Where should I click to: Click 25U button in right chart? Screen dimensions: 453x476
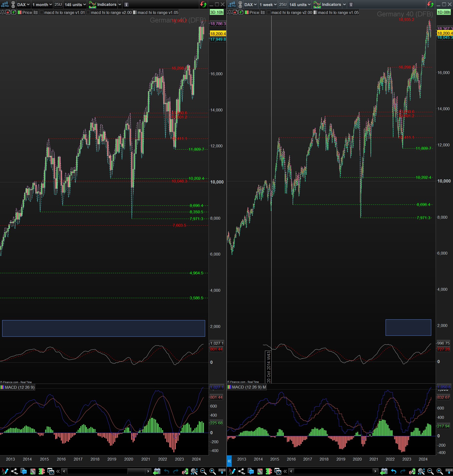coord(283,5)
